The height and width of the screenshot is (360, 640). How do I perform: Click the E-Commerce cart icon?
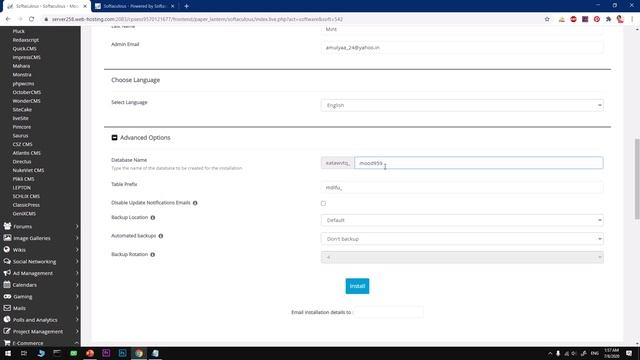(x=7, y=343)
